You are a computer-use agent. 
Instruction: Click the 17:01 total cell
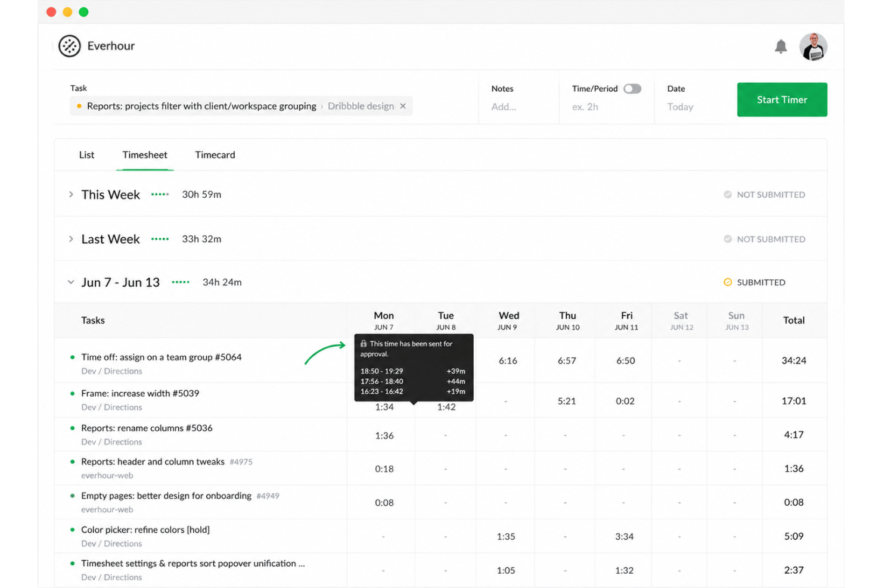click(794, 402)
